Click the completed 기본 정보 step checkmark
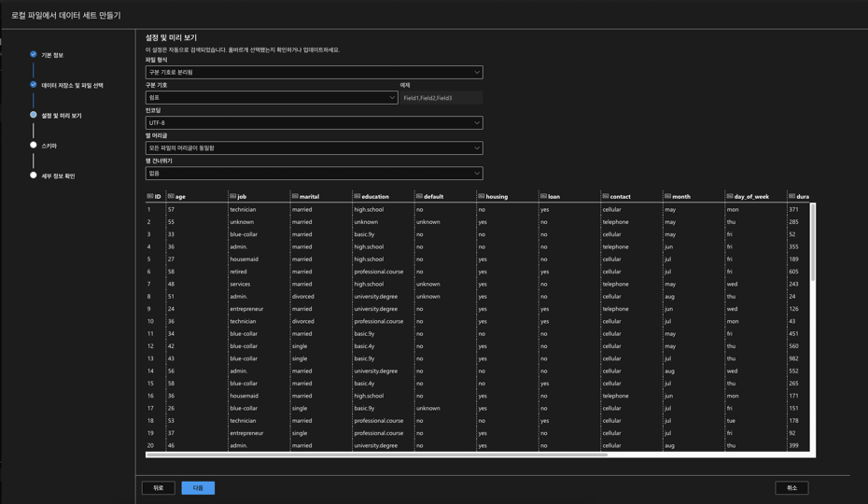The height and width of the screenshot is (504, 868). pos(34,54)
